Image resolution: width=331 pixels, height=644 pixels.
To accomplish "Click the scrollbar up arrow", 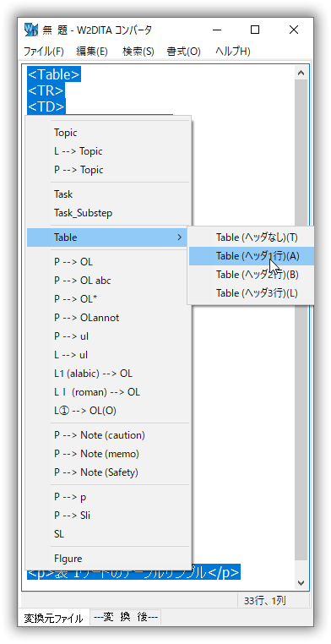I will (301, 73).
